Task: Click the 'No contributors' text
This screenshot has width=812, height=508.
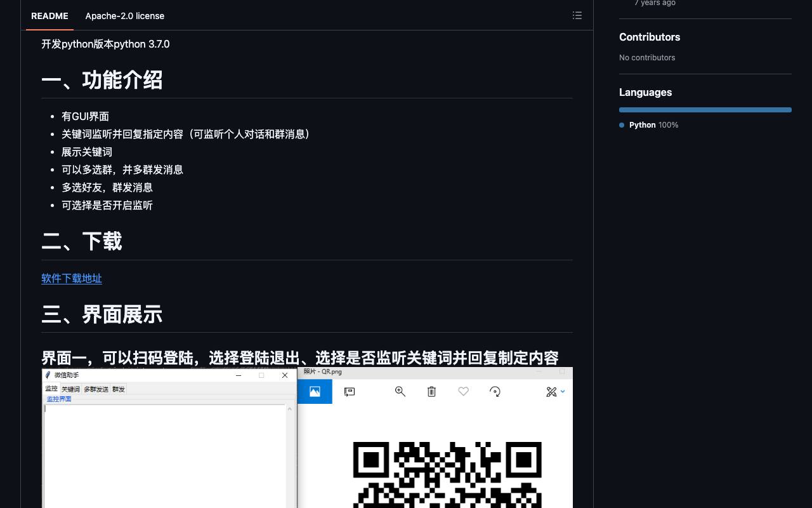Action: [x=647, y=57]
